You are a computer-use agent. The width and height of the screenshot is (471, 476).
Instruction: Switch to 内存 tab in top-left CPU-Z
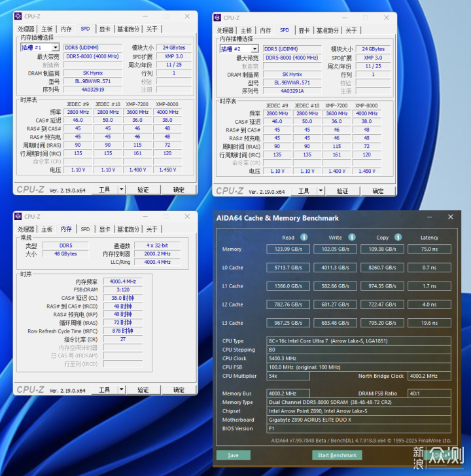point(66,29)
